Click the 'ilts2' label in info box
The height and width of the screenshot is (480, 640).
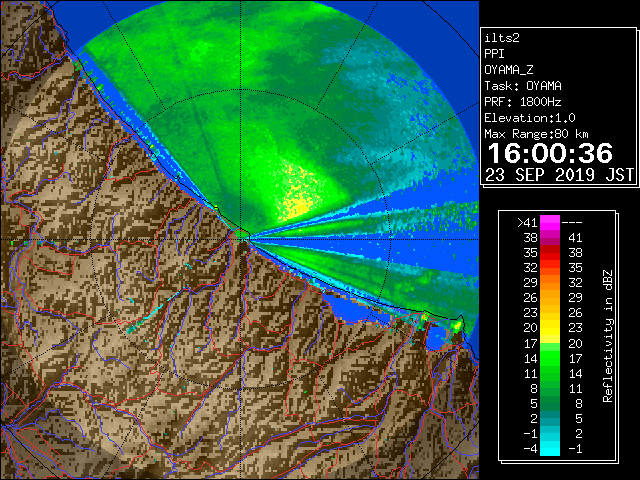pyautogui.click(x=502, y=38)
